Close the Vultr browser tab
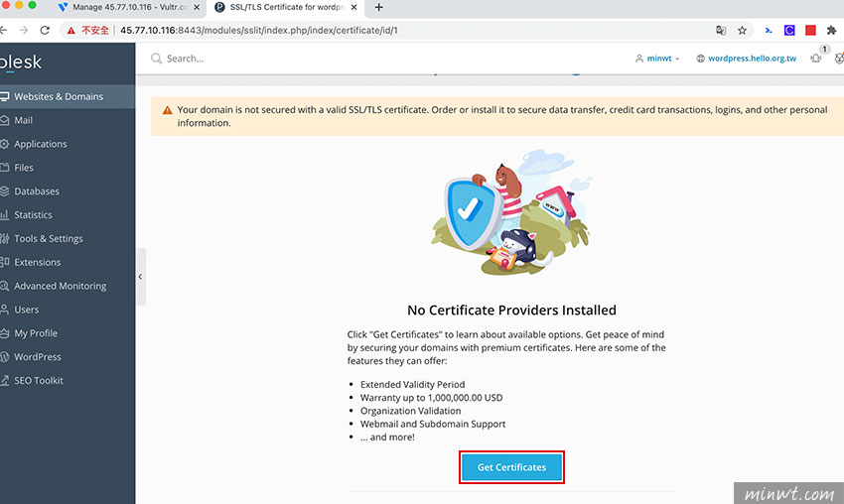844x504 pixels. [197, 8]
